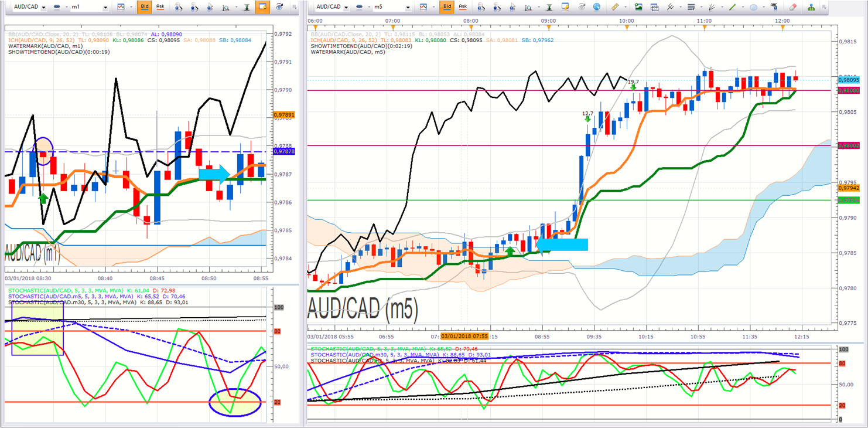The width and height of the screenshot is (868, 428).
Task: Toggle the chart lock icon on the m5 toolbar
Action: [565, 7]
